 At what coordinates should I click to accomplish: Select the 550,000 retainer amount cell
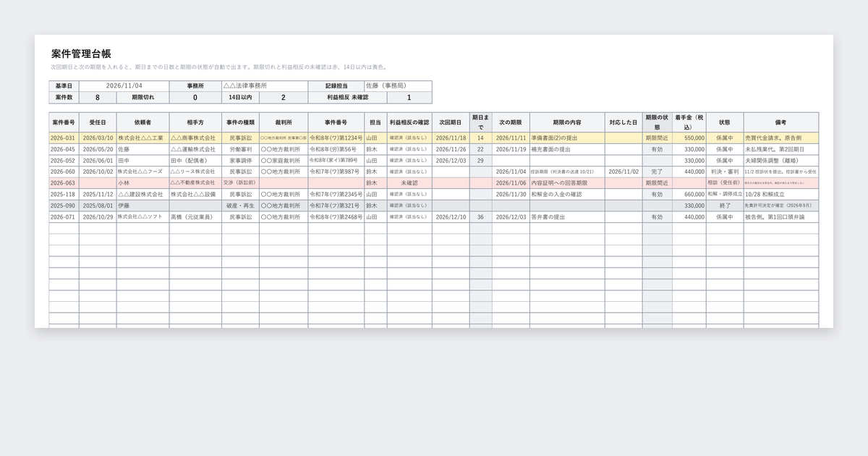tap(689, 138)
